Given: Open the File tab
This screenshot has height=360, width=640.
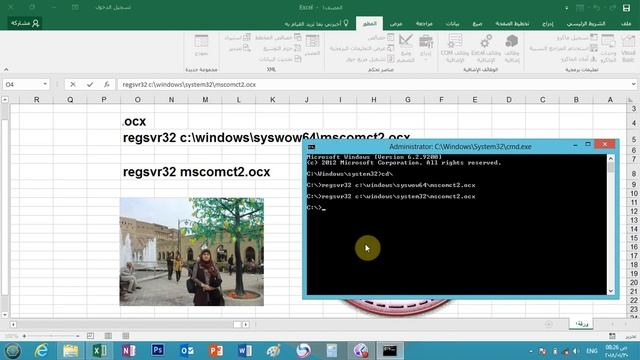Looking at the screenshot, I should [626, 24].
